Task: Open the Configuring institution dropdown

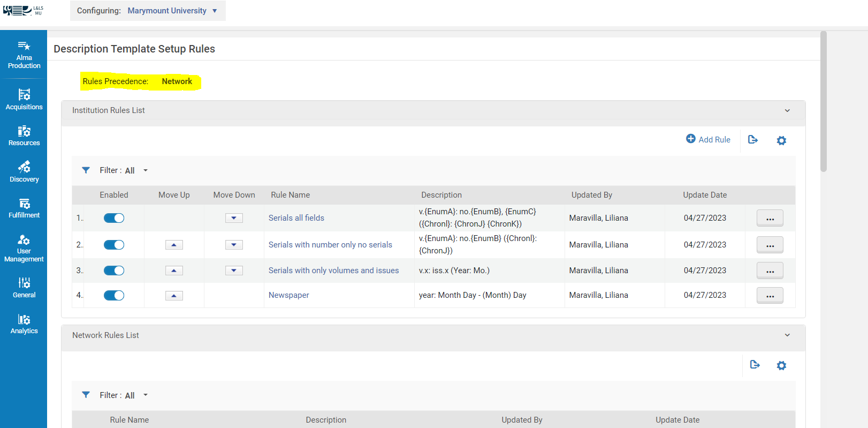Action: pyautogui.click(x=172, y=11)
